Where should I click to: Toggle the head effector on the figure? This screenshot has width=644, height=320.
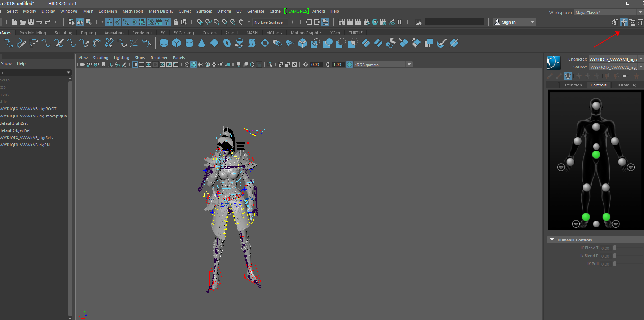[x=596, y=105]
